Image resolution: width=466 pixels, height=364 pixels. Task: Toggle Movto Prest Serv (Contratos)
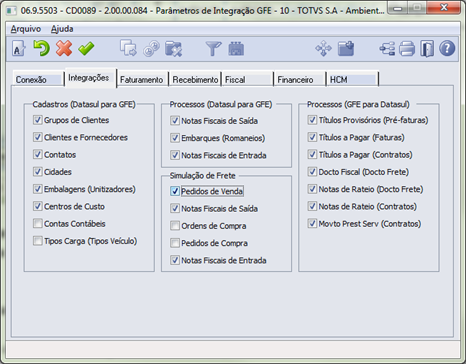coord(312,224)
